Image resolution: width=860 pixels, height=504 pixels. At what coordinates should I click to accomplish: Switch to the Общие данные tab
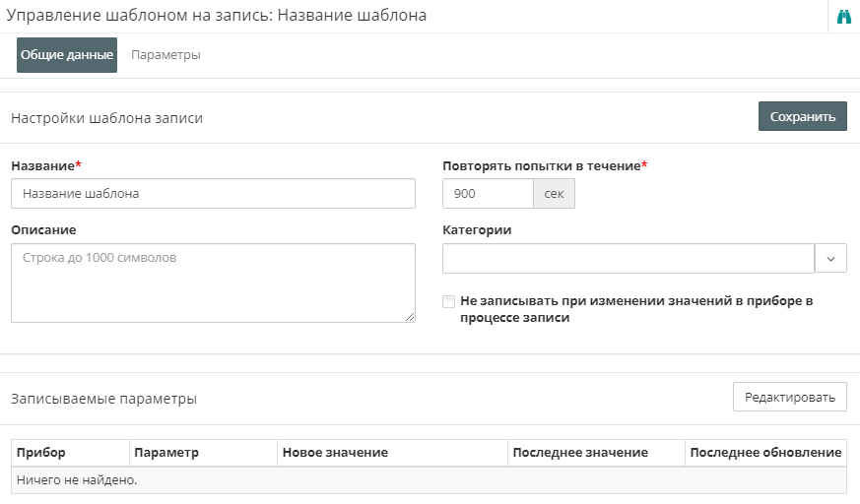tap(67, 55)
